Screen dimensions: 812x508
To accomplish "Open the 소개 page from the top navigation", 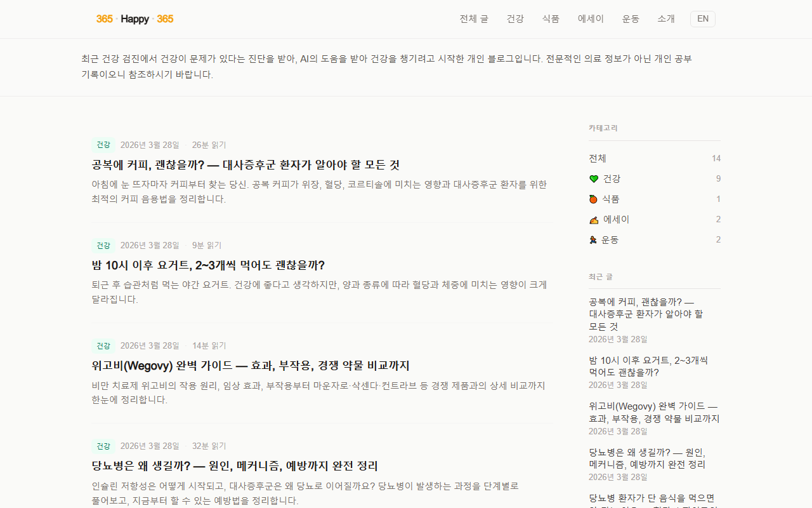I will click(x=666, y=19).
